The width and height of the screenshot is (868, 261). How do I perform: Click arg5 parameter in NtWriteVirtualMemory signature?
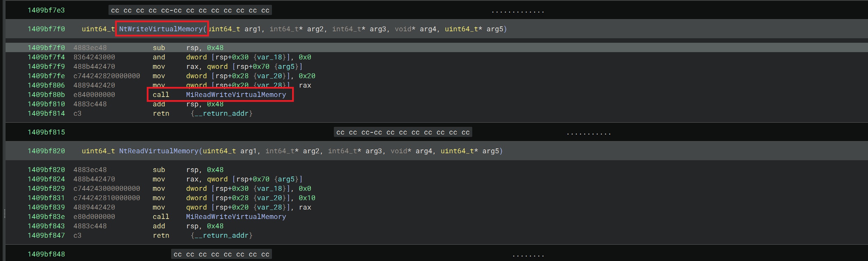(x=495, y=29)
